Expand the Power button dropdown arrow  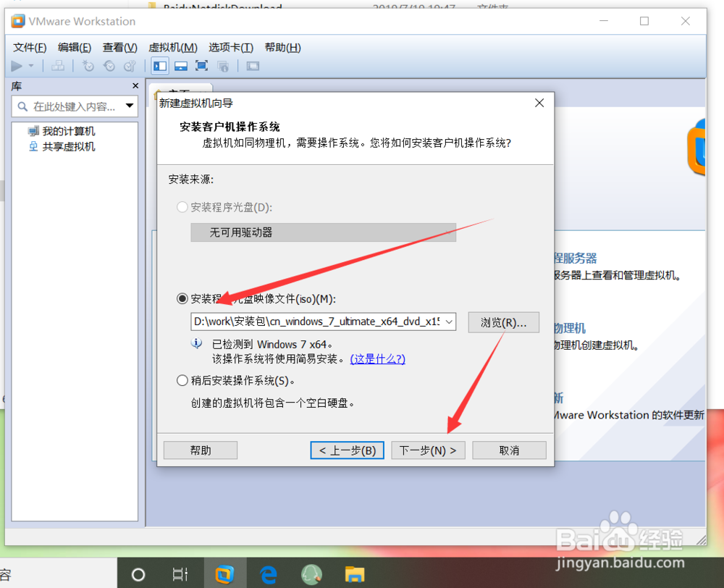30,66
